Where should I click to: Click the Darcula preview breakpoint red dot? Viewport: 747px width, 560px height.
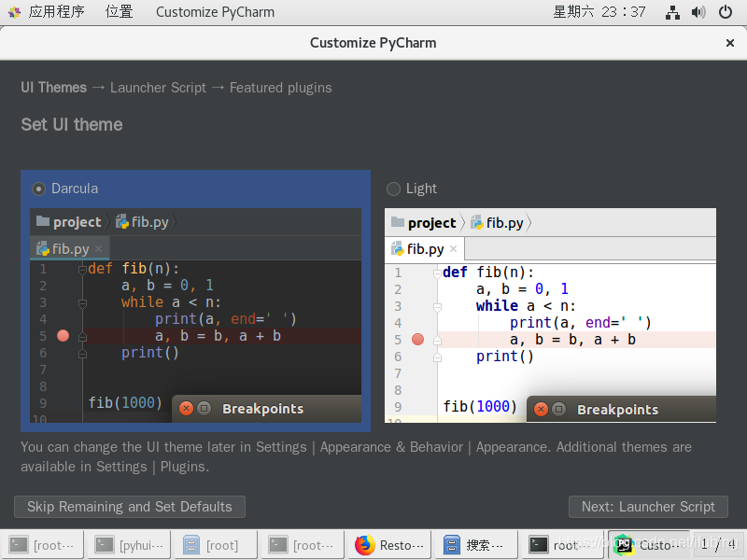(x=63, y=336)
